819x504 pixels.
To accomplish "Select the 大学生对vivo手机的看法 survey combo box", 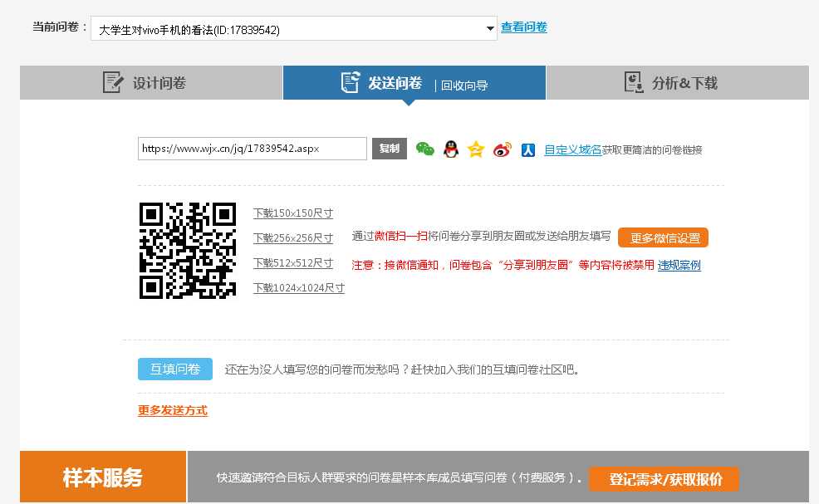I will 293,28.
